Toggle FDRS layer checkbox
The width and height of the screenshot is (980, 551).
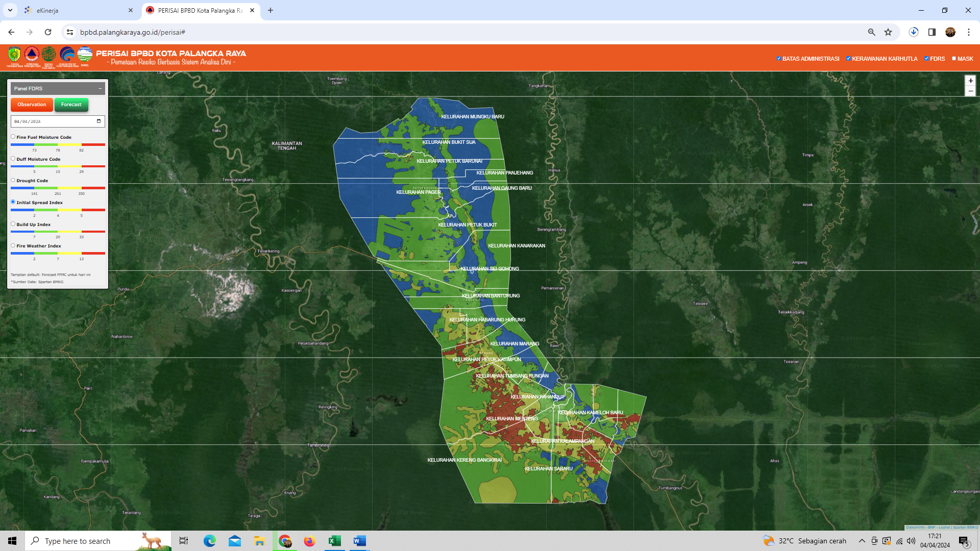926,58
